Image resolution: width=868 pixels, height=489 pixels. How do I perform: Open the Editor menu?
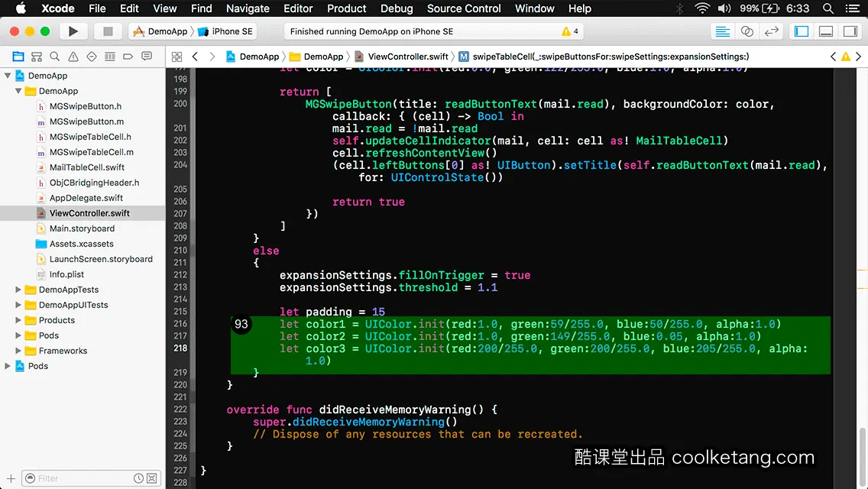298,8
